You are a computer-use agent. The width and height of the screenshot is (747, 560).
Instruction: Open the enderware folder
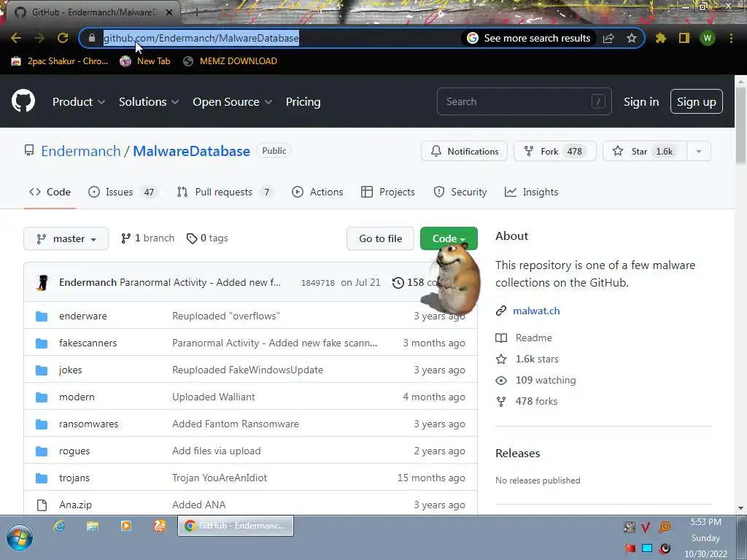[x=83, y=316]
